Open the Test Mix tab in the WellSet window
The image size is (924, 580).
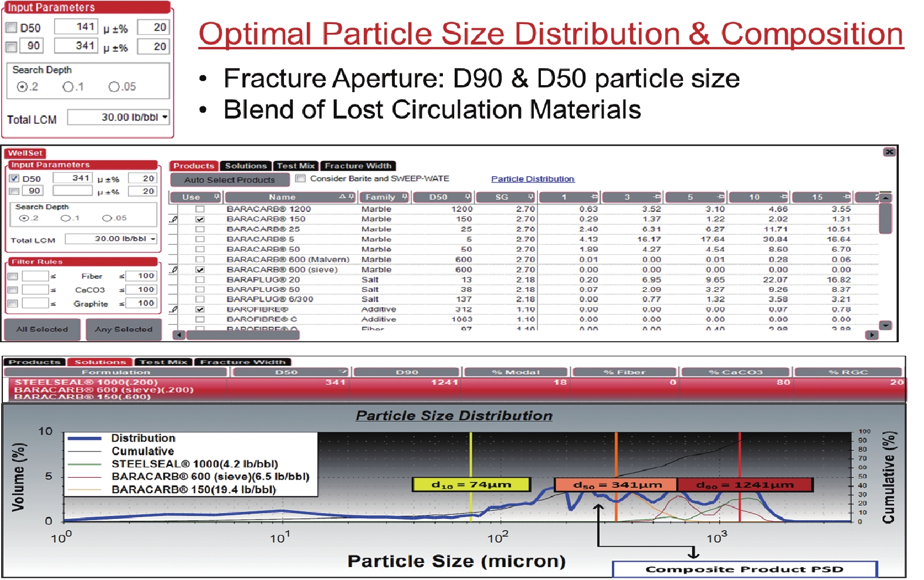[x=296, y=166]
